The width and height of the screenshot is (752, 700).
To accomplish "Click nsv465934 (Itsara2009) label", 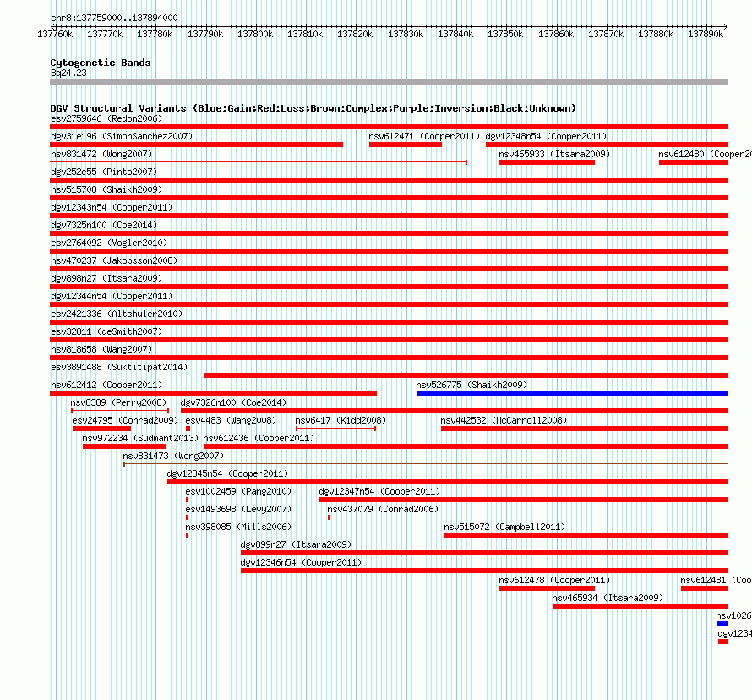I will [x=608, y=598].
